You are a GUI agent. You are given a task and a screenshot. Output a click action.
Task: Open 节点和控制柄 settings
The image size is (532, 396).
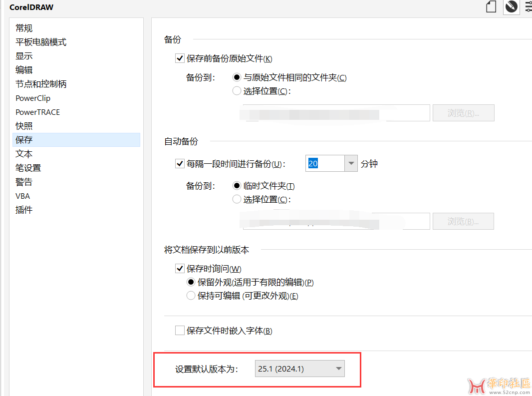coord(76,84)
